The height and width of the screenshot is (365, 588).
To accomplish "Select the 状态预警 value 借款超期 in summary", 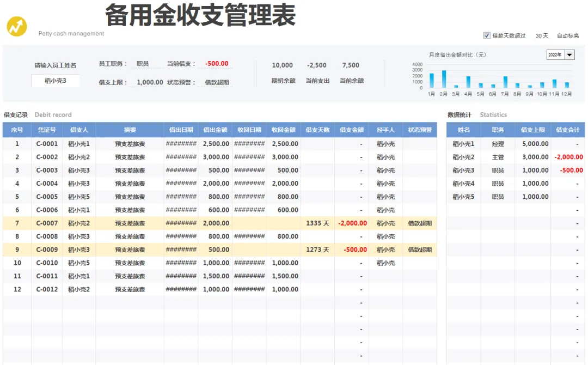I will click(217, 82).
